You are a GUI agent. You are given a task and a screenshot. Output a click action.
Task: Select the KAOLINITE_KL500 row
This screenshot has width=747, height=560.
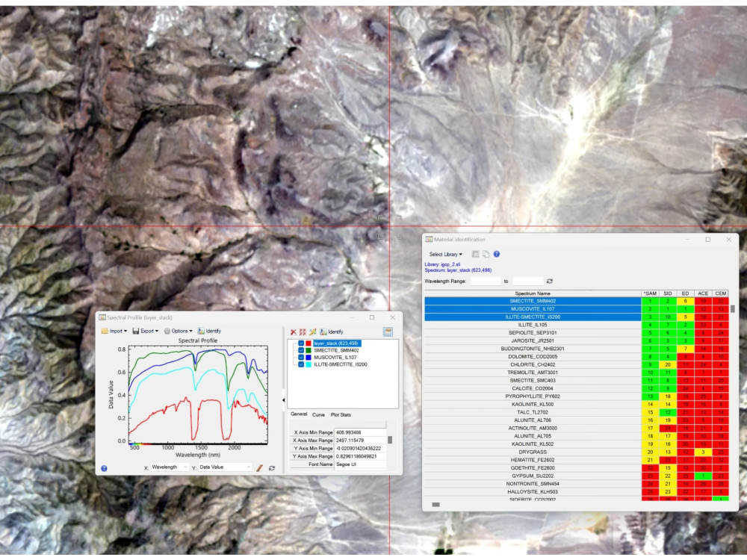(533, 405)
